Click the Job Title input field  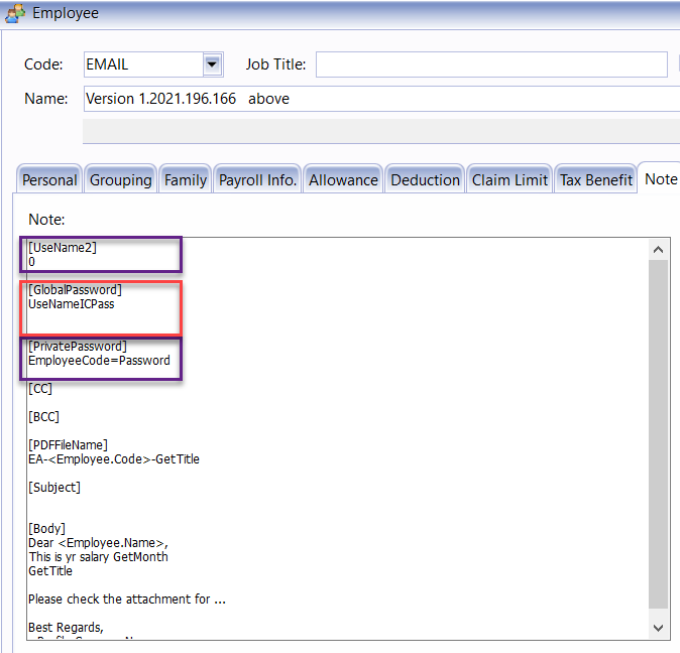pyautogui.click(x=491, y=65)
